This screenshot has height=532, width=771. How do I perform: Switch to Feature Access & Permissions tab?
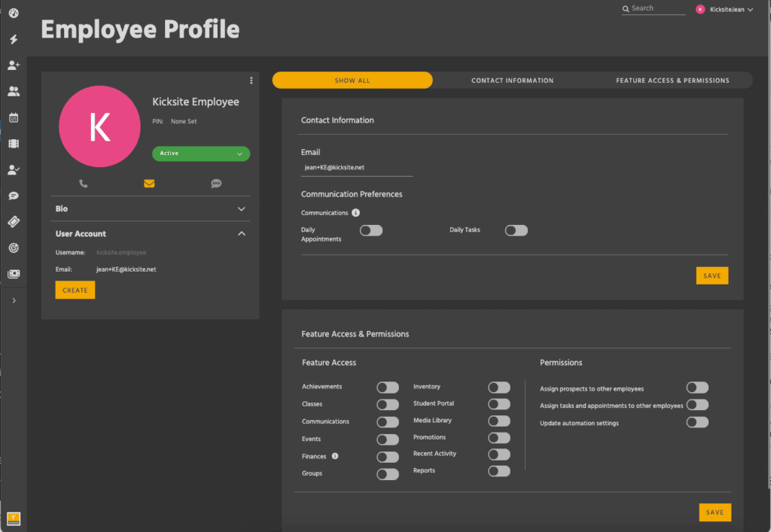(x=672, y=80)
